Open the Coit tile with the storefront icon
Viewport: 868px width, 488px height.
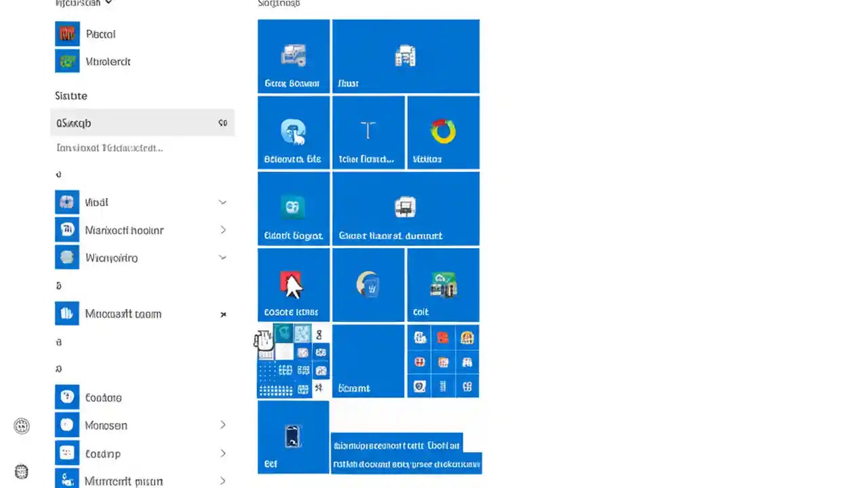click(443, 285)
